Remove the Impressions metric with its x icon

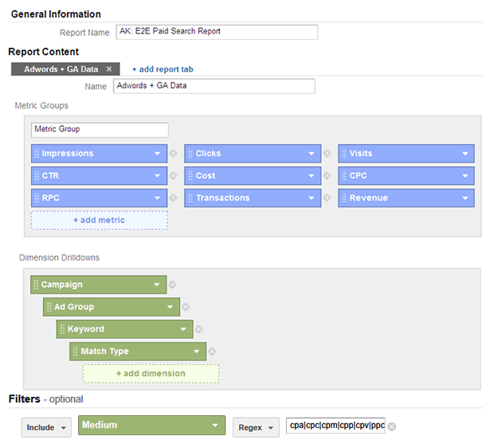173,154
